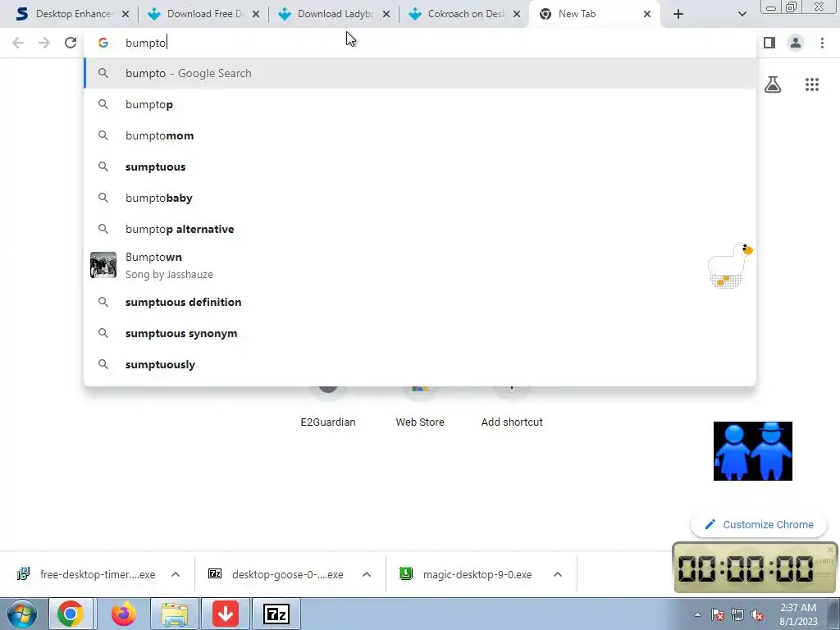This screenshot has width=840, height=630.
Task: Open 7-Zip from the taskbar
Action: (x=276, y=614)
